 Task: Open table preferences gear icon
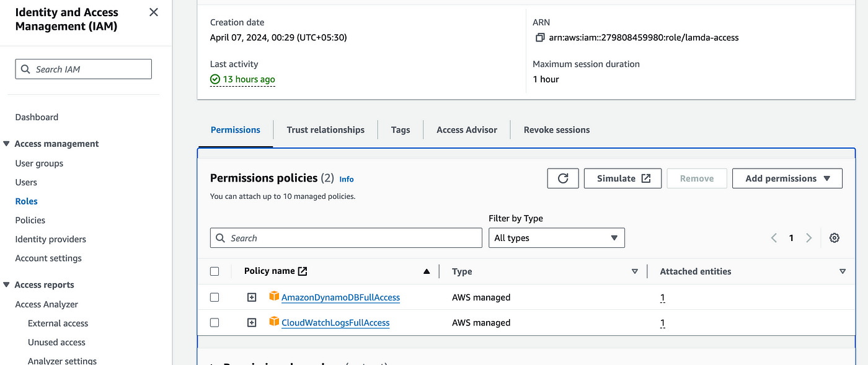(835, 238)
